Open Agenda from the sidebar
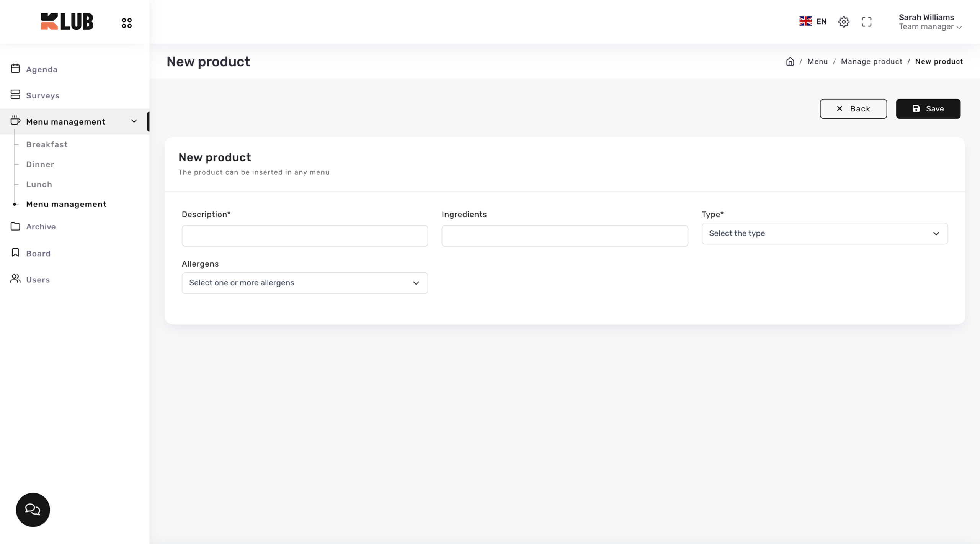Image resolution: width=980 pixels, height=544 pixels. pos(41,69)
